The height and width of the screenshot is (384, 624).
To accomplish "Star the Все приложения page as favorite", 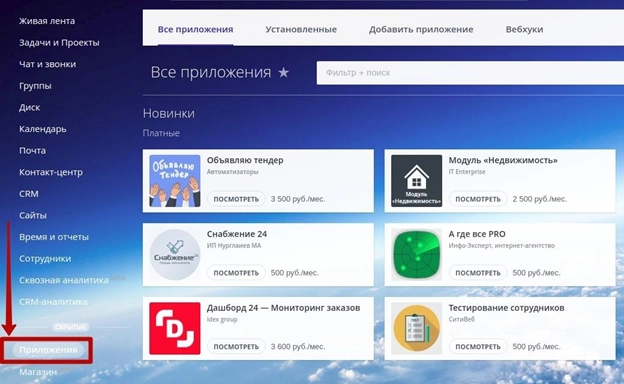I will tap(283, 73).
